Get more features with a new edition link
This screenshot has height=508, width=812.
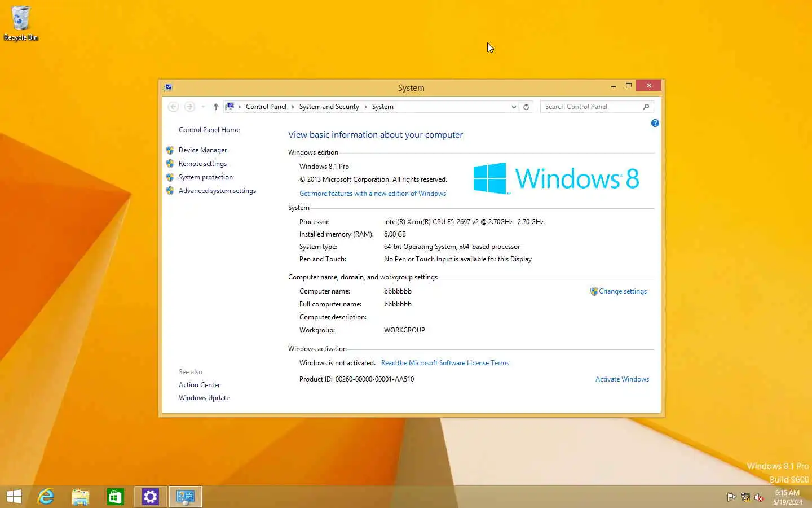pyautogui.click(x=373, y=194)
